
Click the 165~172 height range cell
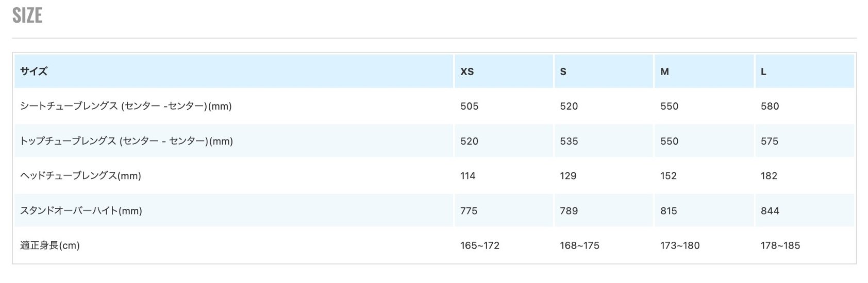[479, 246]
